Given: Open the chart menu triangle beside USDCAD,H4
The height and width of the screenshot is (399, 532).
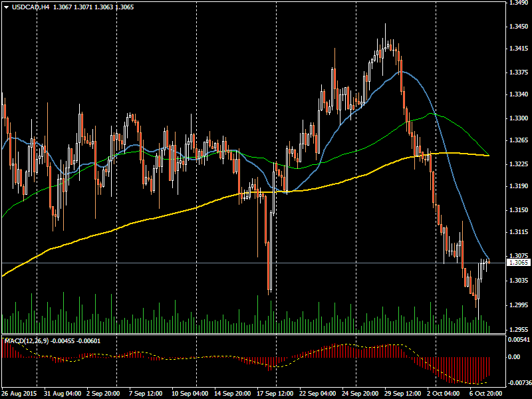Looking at the screenshot, I should point(6,7).
